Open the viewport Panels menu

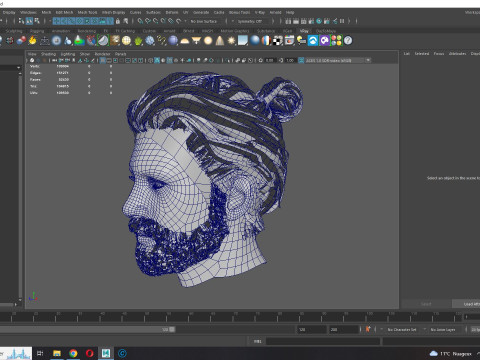121,54
